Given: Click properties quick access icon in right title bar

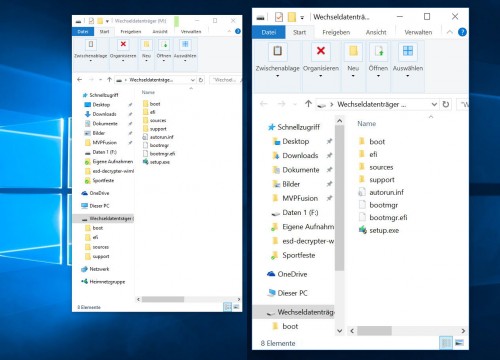Looking at the screenshot, I should tap(279, 17).
